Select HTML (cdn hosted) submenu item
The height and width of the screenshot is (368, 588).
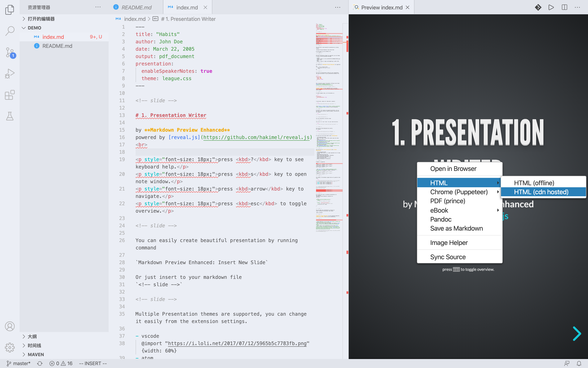(x=543, y=192)
